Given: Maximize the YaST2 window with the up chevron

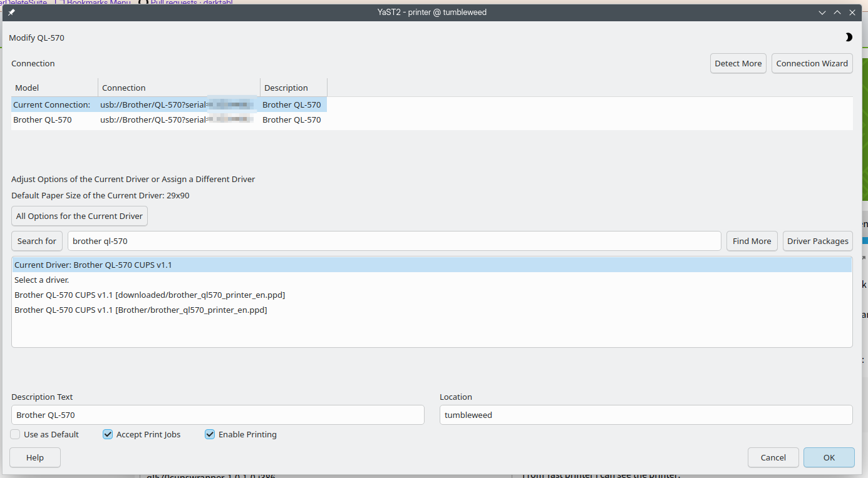Looking at the screenshot, I should [837, 13].
